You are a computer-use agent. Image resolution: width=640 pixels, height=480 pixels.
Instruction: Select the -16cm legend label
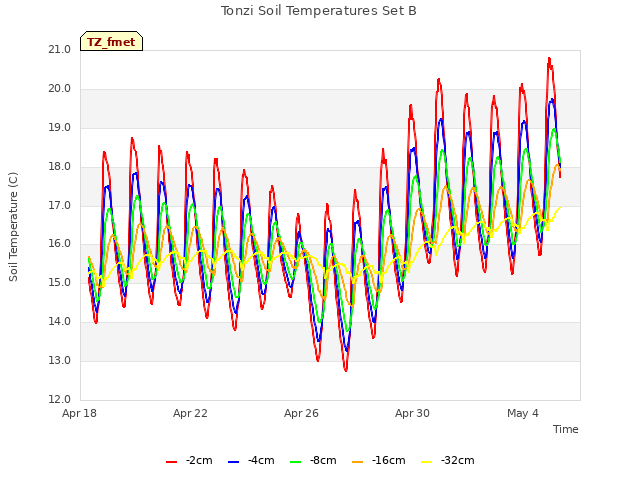click(389, 460)
